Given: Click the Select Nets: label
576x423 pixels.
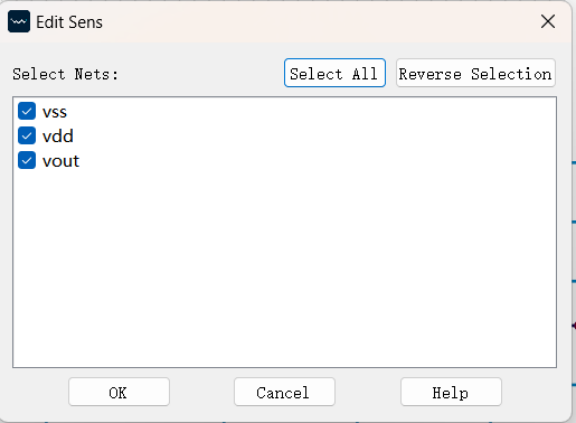Looking at the screenshot, I should pos(65,74).
